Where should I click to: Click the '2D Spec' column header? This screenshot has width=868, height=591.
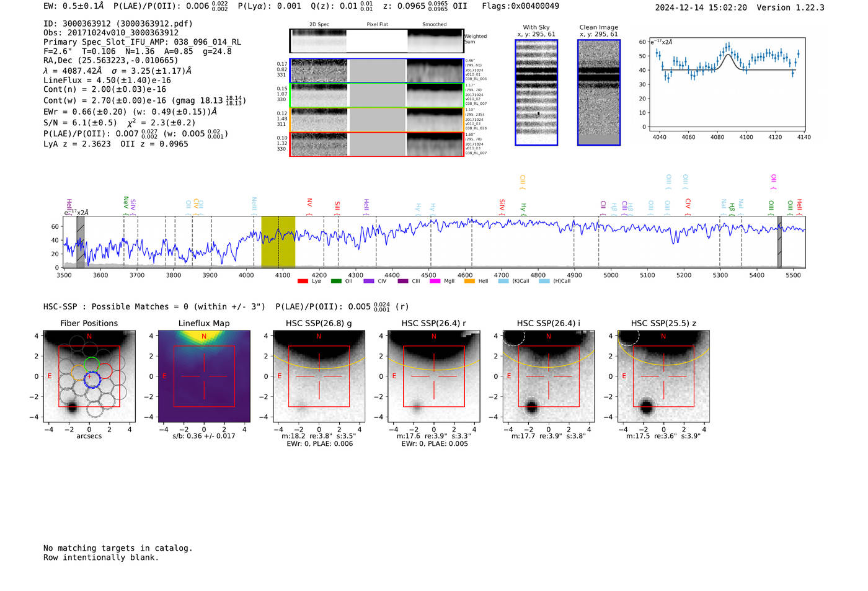point(319,25)
